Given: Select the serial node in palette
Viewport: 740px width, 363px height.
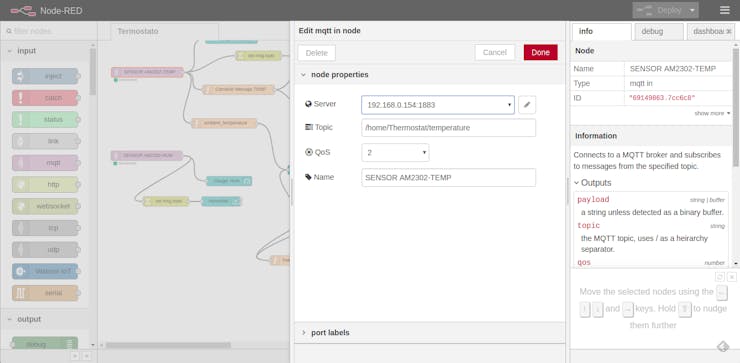Looking at the screenshot, I should tap(46, 293).
